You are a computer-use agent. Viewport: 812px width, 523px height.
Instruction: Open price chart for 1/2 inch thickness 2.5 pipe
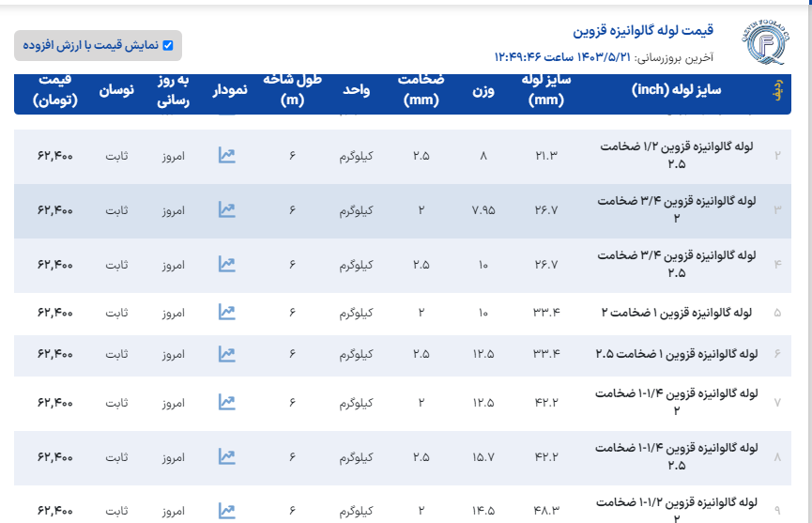[x=226, y=156]
